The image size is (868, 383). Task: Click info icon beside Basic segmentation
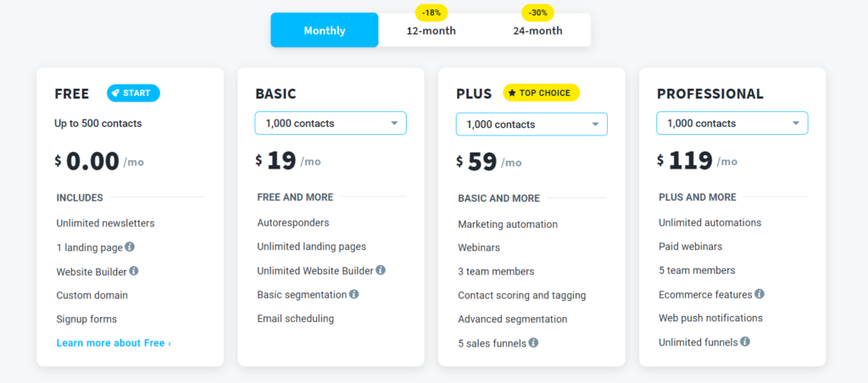pyautogui.click(x=353, y=294)
